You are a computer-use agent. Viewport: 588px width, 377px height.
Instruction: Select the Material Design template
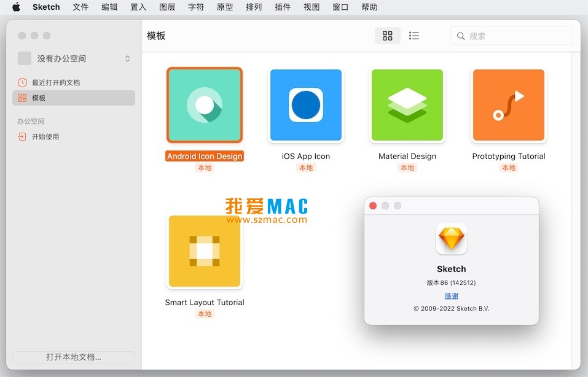point(407,104)
